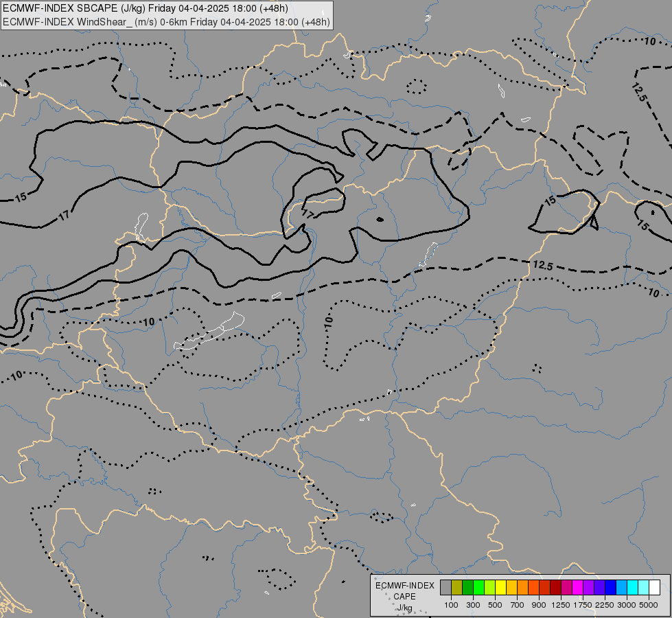The height and width of the screenshot is (618, 672).
Task: Click the brick red legend swatch
Action: 545,588
